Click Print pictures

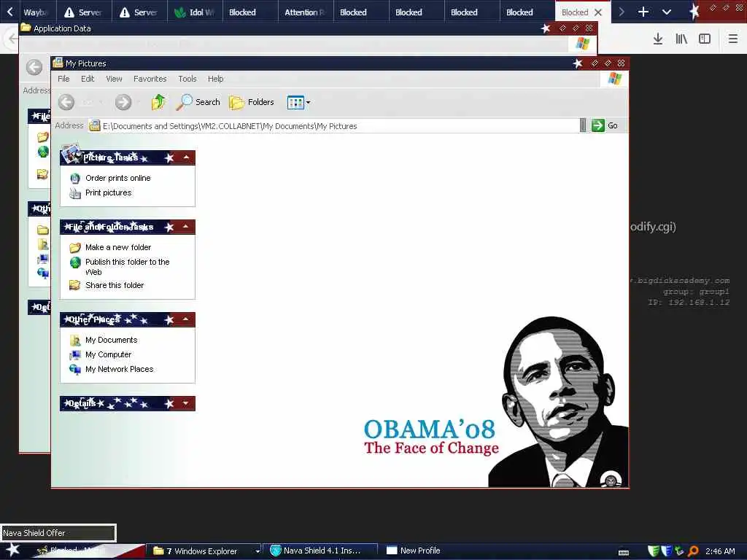[x=108, y=192]
